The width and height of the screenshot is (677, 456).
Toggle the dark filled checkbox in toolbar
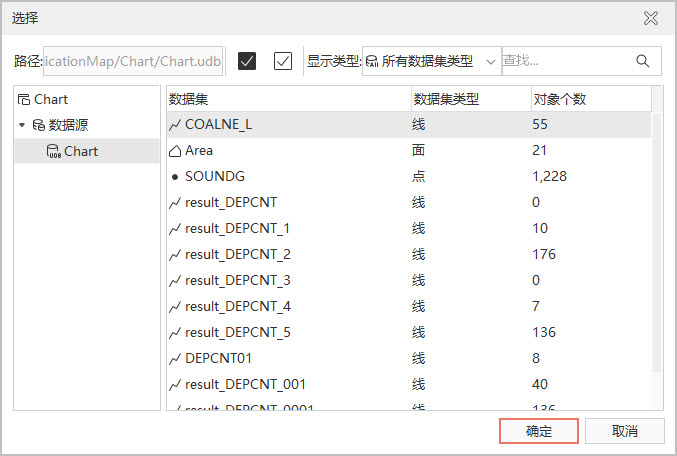pos(248,61)
